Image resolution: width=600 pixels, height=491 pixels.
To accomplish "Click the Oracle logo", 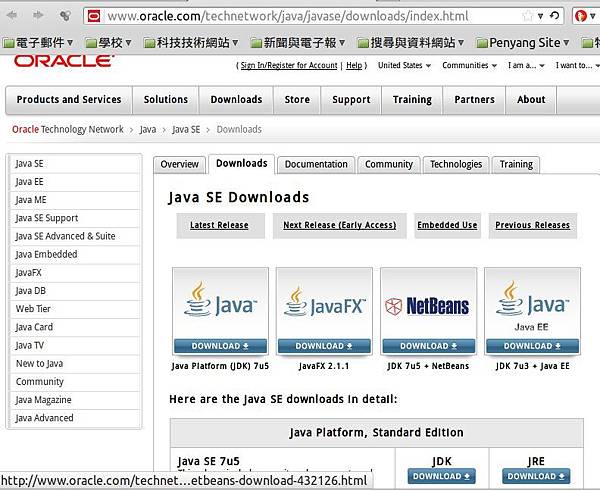I will (x=64, y=61).
